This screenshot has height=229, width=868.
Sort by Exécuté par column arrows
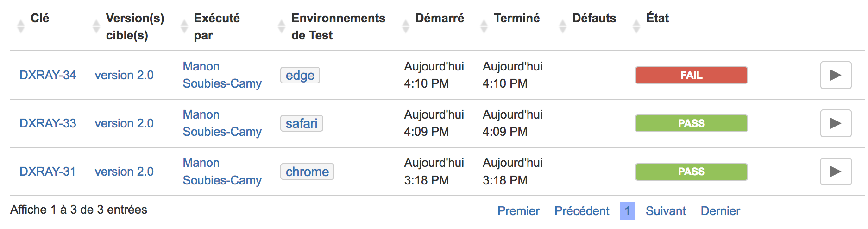[x=184, y=26]
